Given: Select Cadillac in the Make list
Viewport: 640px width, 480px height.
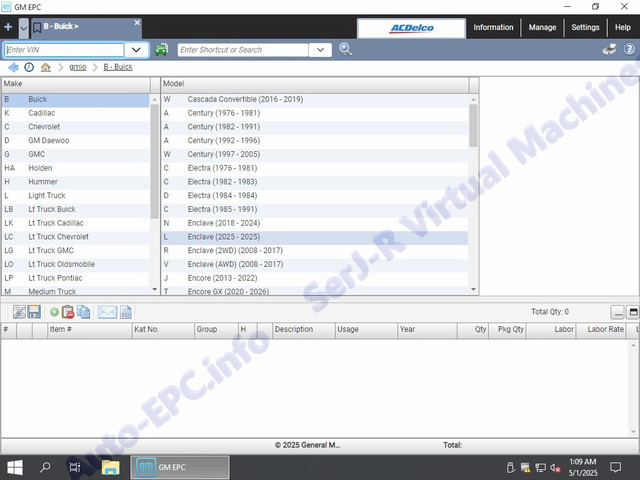Looking at the screenshot, I should [76, 113].
